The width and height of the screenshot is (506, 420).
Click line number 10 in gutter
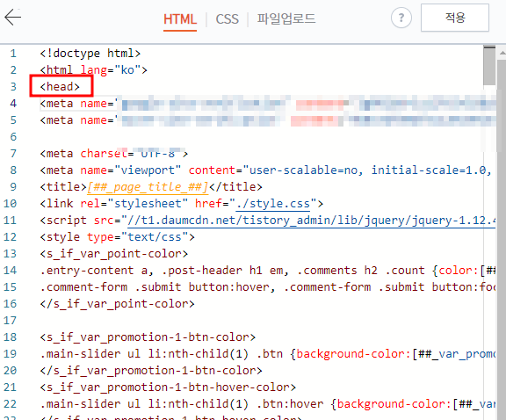click(10, 204)
